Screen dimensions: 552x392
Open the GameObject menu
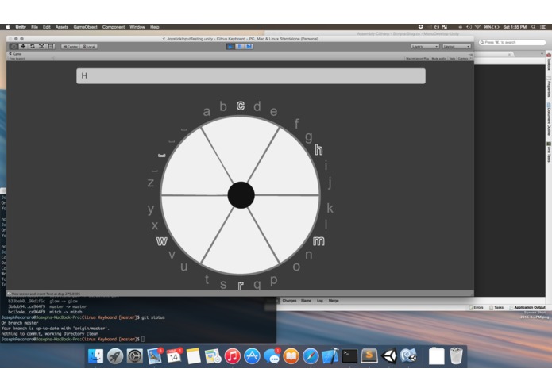(85, 27)
